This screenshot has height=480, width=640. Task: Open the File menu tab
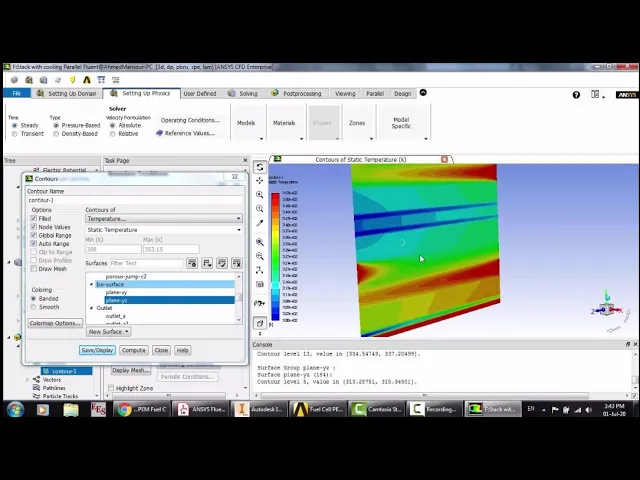[16, 93]
